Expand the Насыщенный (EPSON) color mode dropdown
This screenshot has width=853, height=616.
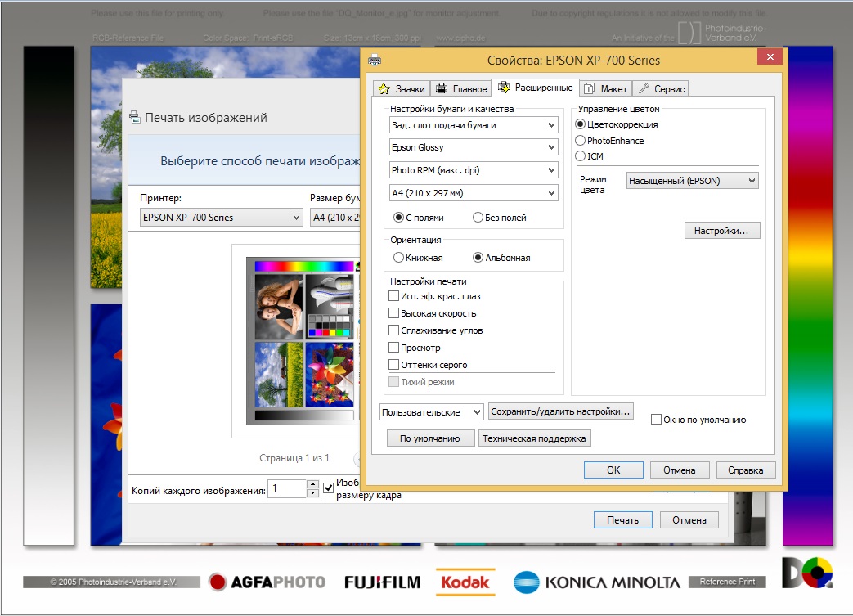pyautogui.click(x=692, y=181)
